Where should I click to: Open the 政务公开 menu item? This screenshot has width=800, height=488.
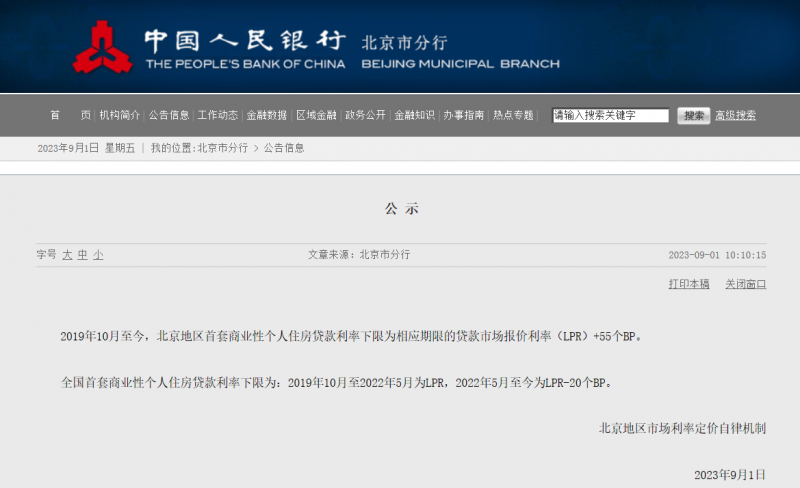pos(365,115)
